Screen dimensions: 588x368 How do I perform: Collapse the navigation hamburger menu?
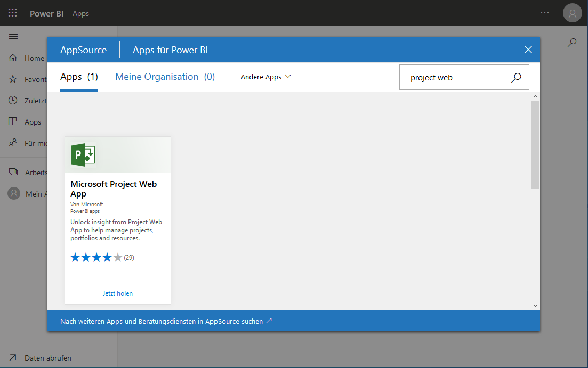point(13,36)
